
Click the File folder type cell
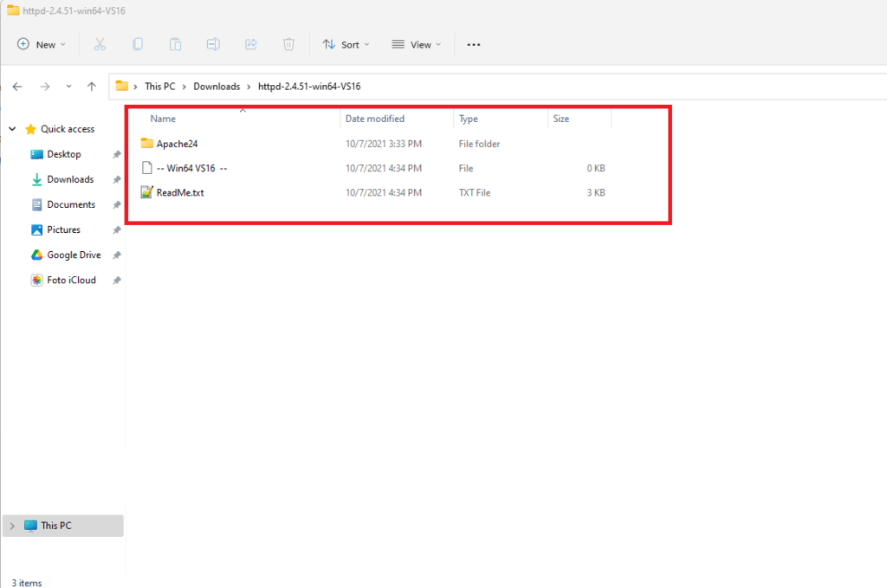click(x=479, y=144)
